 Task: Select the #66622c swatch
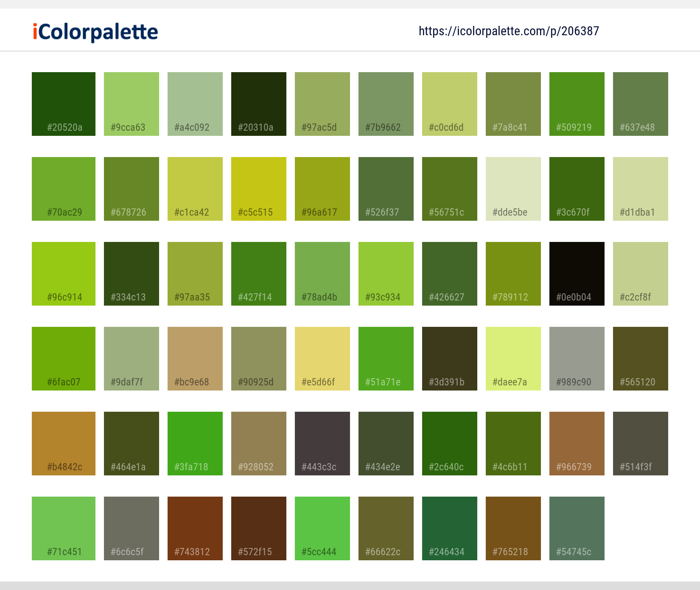point(386,528)
